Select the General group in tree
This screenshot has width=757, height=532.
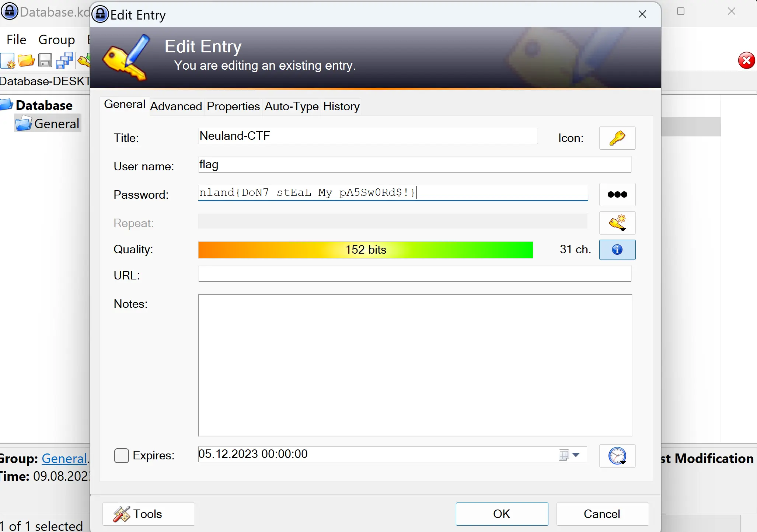coord(56,124)
